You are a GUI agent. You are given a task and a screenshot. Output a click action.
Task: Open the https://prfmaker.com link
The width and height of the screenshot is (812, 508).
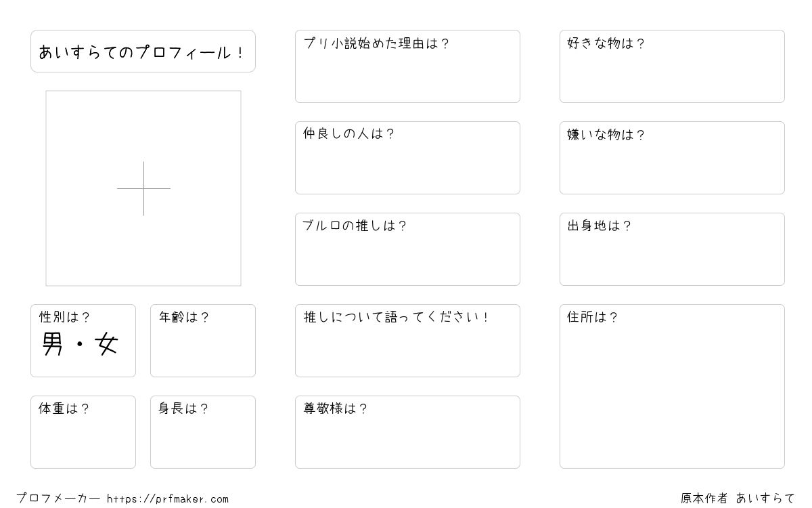pos(168,499)
